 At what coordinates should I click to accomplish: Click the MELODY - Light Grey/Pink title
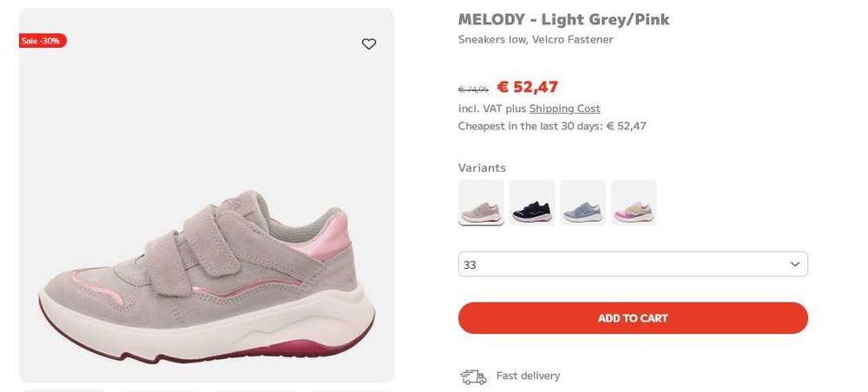(563, 20)
